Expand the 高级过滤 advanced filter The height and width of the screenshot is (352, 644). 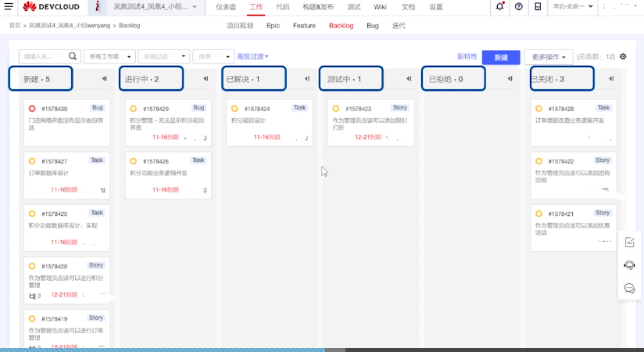pos(252,56)
